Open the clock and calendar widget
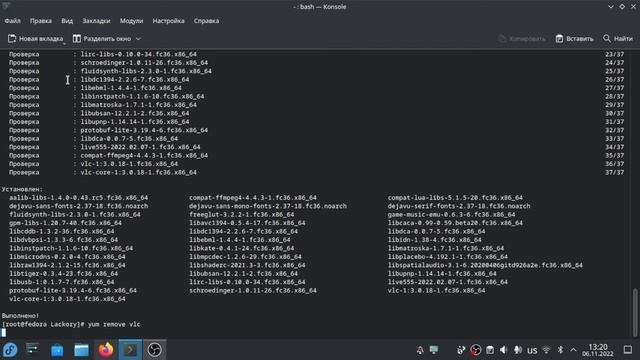The width and height of the screenshot is (640, 360). [x=598, y=350]
